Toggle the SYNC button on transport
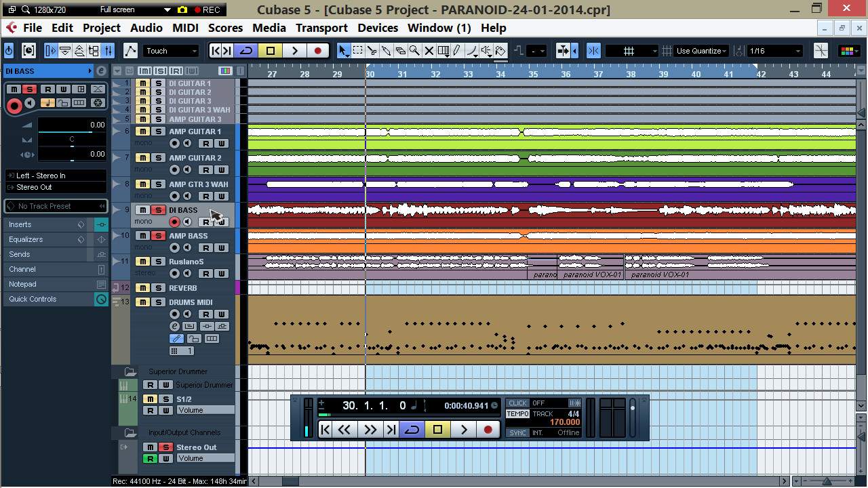Viewport: 868px width, 488px height. pos(517,432)
